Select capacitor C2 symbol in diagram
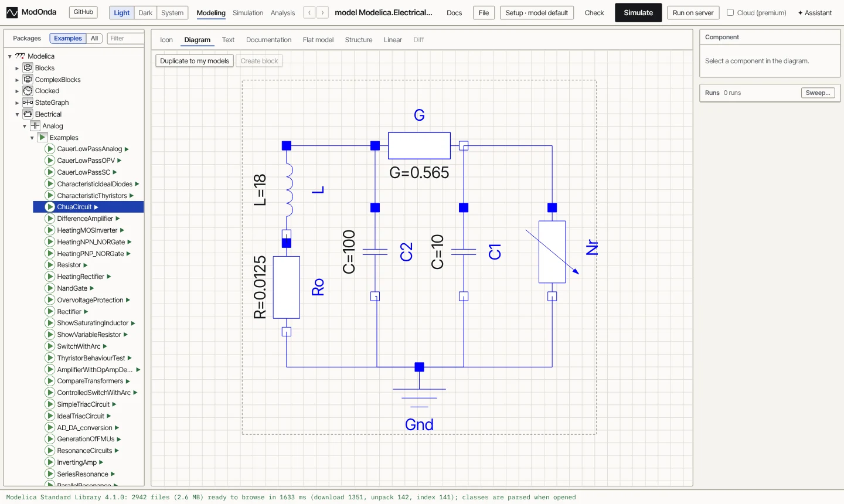Screen dimensions: 844x504 click(375, 252)
